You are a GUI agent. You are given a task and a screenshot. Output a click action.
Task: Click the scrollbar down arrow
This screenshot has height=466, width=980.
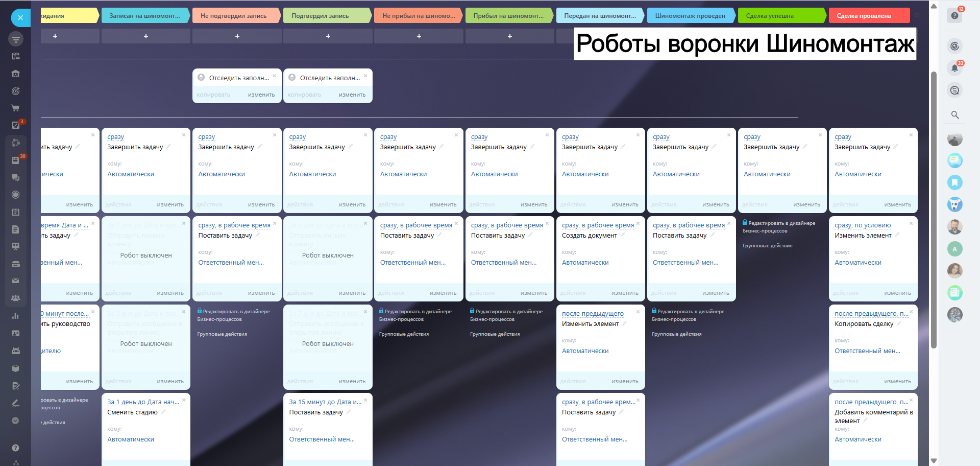pos(934,461)
